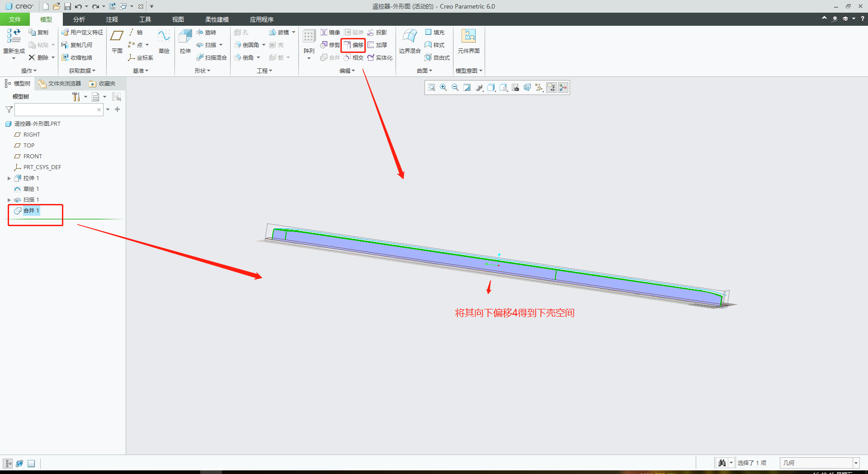Open datum display filters icon
The image size is (868, 474).
(539, 87)
